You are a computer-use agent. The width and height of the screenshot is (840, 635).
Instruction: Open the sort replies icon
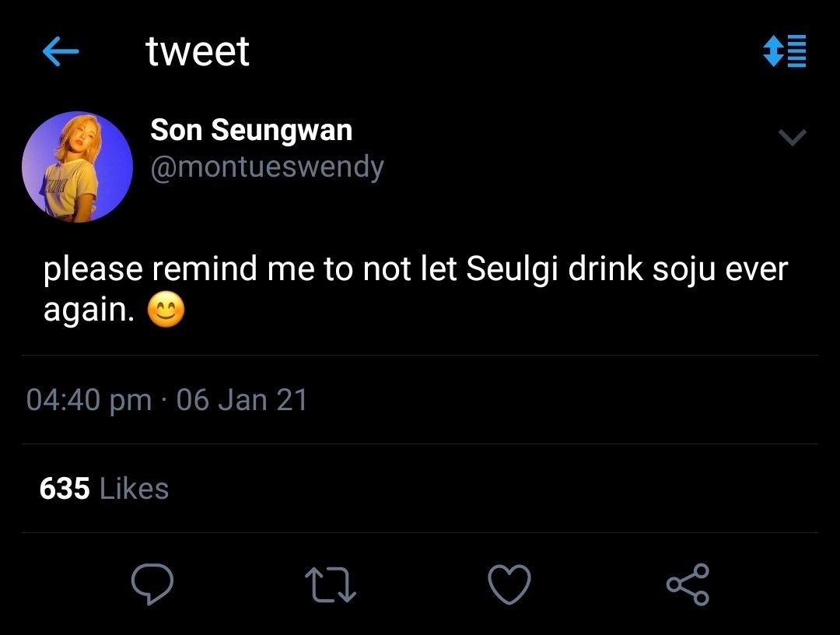click(x=785, y=51)
